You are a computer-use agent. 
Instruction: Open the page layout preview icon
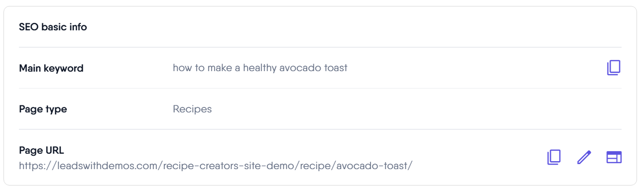pyautogui.click(x=614, y=157)
